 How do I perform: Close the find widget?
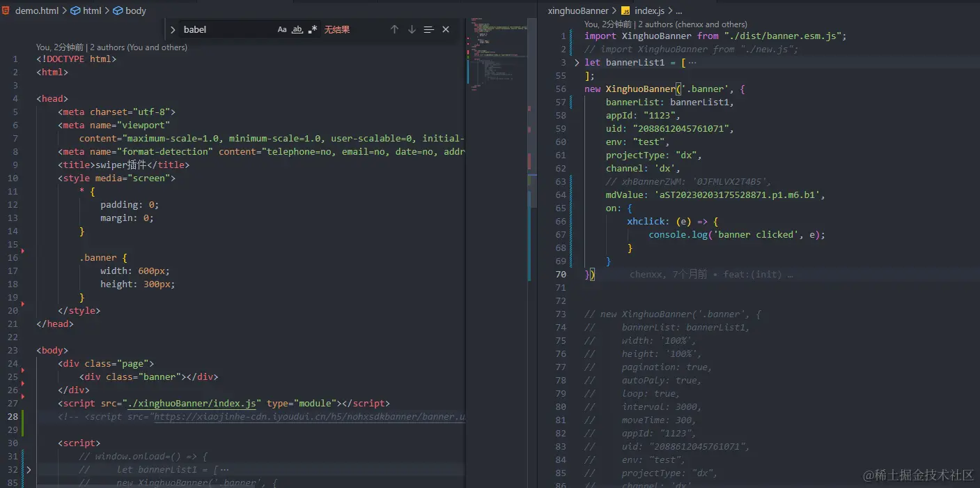coord(446,29)
